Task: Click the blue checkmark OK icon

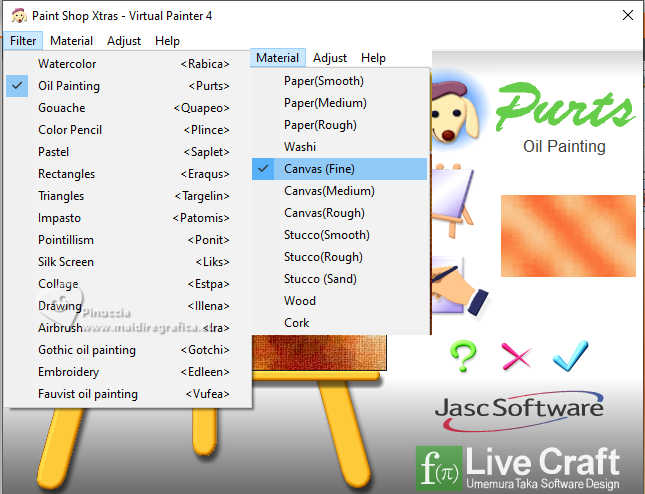Action: click(571, 355)
